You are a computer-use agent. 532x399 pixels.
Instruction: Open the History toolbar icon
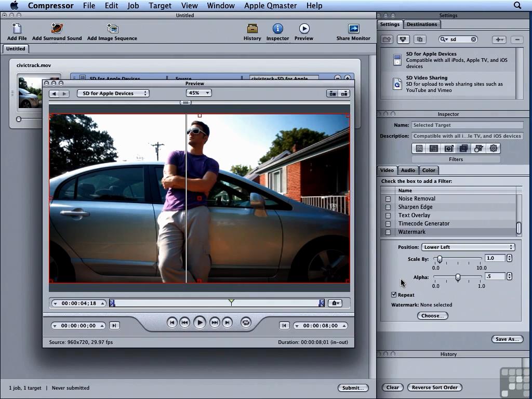[252, 29]
